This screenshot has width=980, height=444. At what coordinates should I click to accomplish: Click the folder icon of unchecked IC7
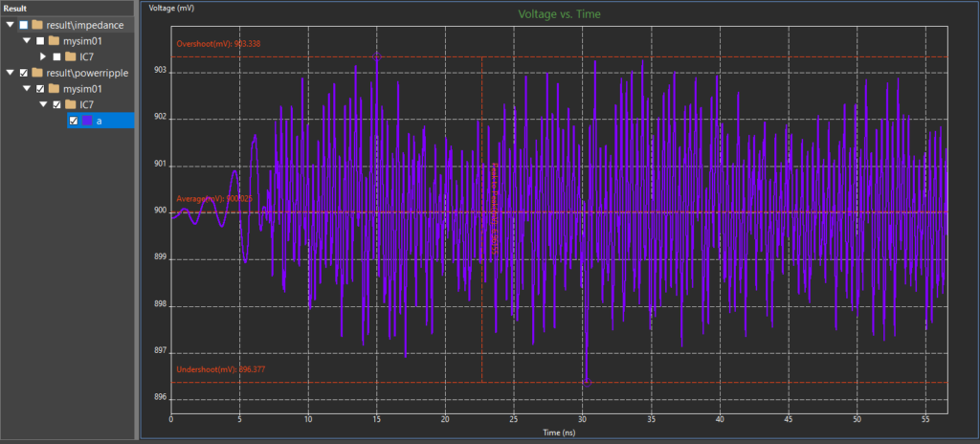(x=71, y=57)
